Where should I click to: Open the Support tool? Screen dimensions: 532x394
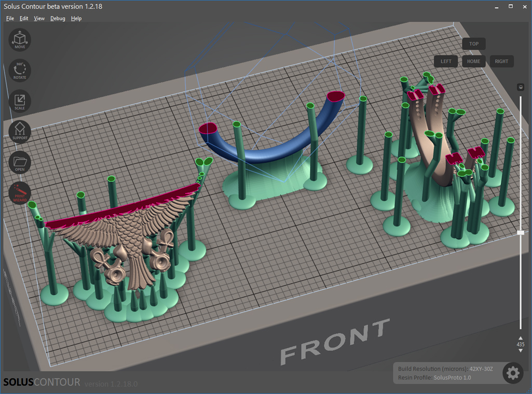tap(20, 132)
